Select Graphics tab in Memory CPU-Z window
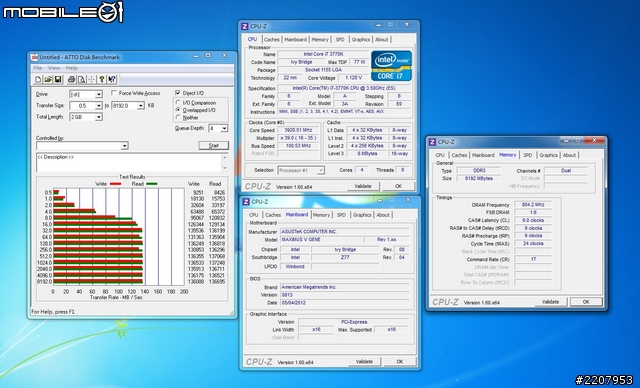Viewport: 640px width, 388px height. pyautogui.click(x=548, y=155)
